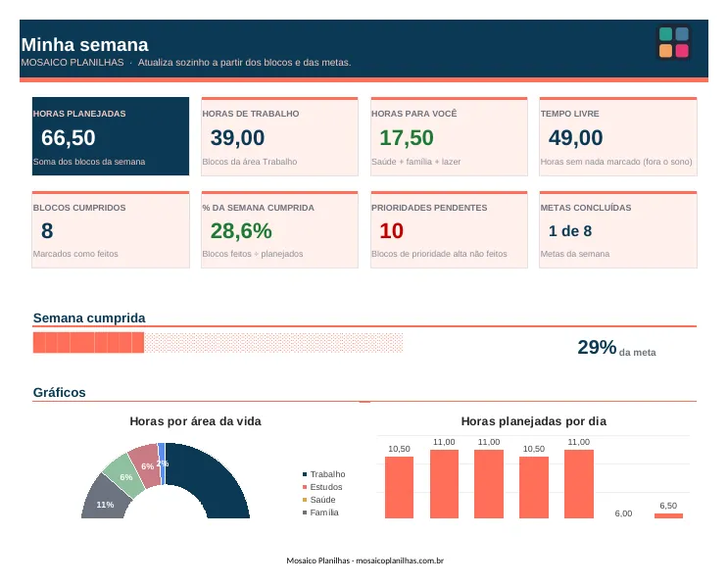
Task: Click the 6,50 bar chart data label
Action: click(668, 506)
